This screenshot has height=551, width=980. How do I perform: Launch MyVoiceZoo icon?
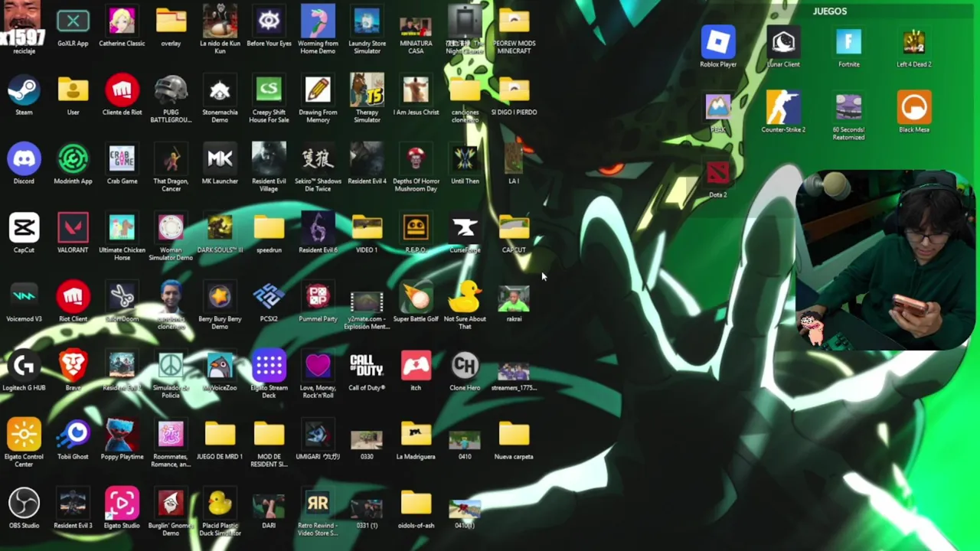[220, 366]
